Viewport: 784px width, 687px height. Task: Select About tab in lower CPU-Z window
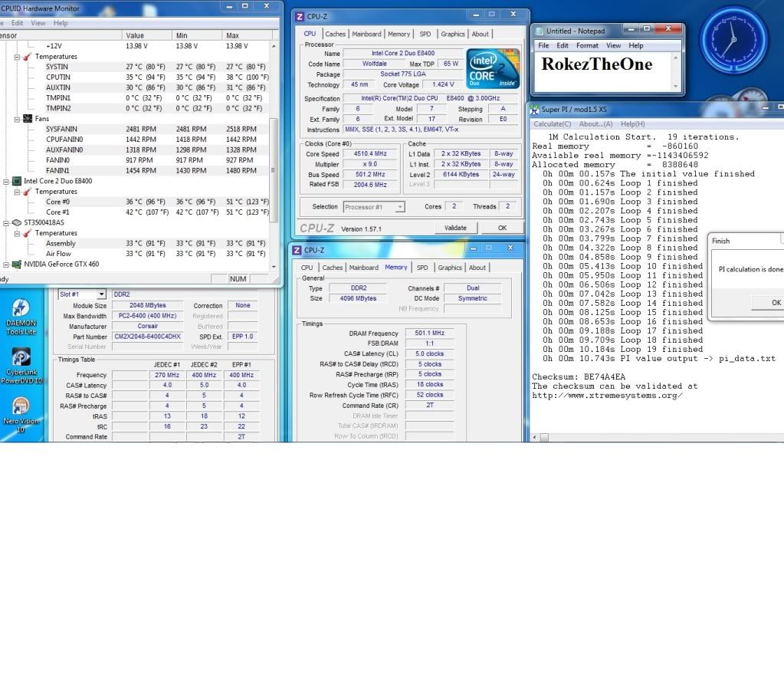click(x=477, y=268)
